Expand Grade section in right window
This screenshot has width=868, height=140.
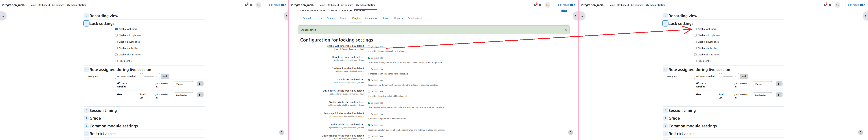(x=666, y=118)
